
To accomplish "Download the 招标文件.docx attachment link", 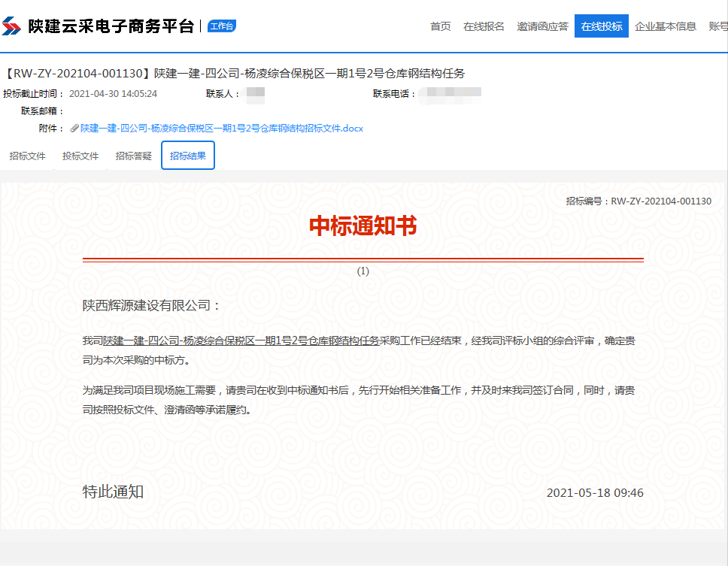I will pos(222,129).
